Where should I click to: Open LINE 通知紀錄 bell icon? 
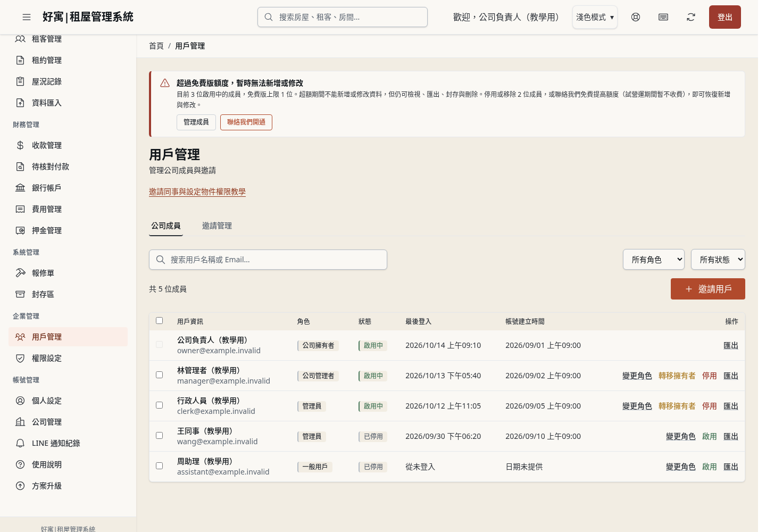[20, 443]
